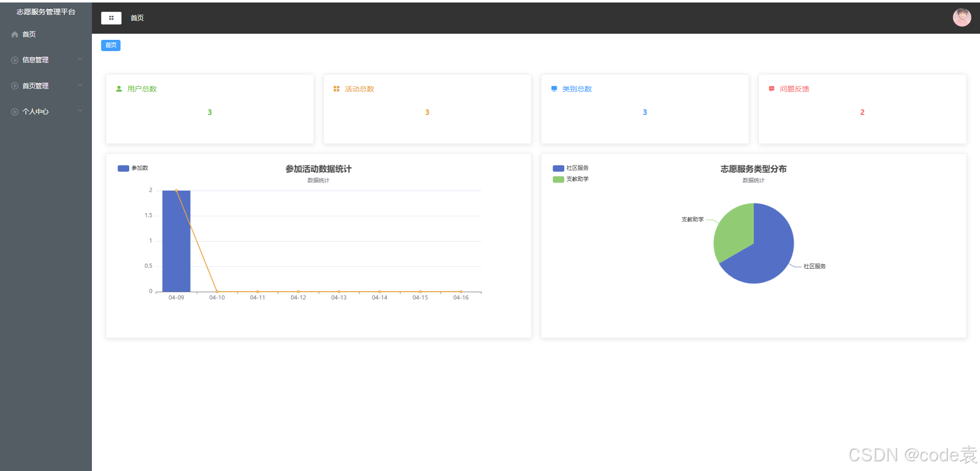Viewport: 980px width, 471px height.
Task: Click the red value 2 in 问题反馈 card
Action: point(862,112)
